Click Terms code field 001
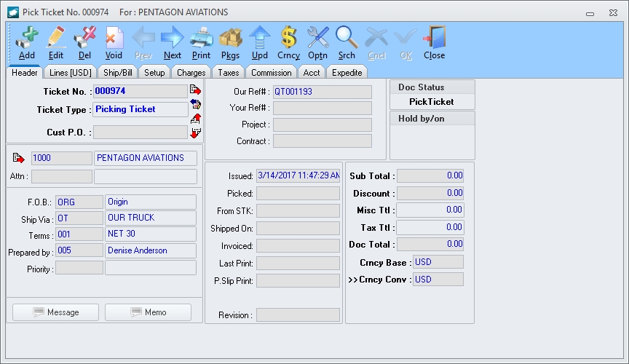This screenshot has width=629, height=364. [79, 234]
